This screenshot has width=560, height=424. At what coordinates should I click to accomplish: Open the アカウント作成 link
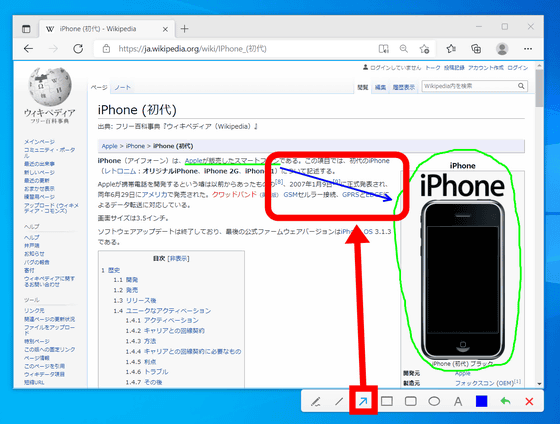[x=486, y=68]
